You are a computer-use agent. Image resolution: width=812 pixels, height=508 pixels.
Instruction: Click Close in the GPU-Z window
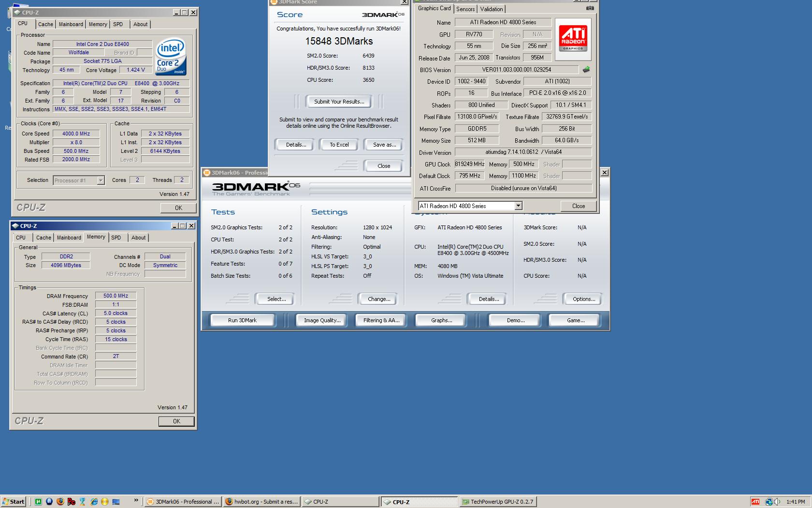tap(579, 206)
